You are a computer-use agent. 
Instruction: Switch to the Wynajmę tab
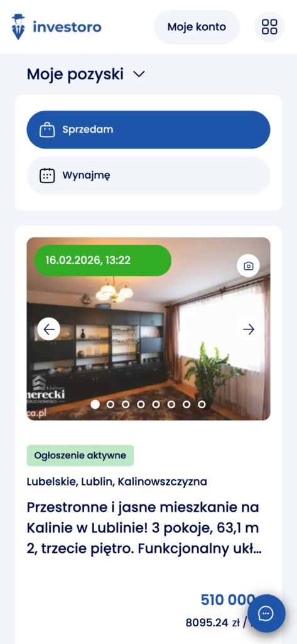[x=148, y=175]
